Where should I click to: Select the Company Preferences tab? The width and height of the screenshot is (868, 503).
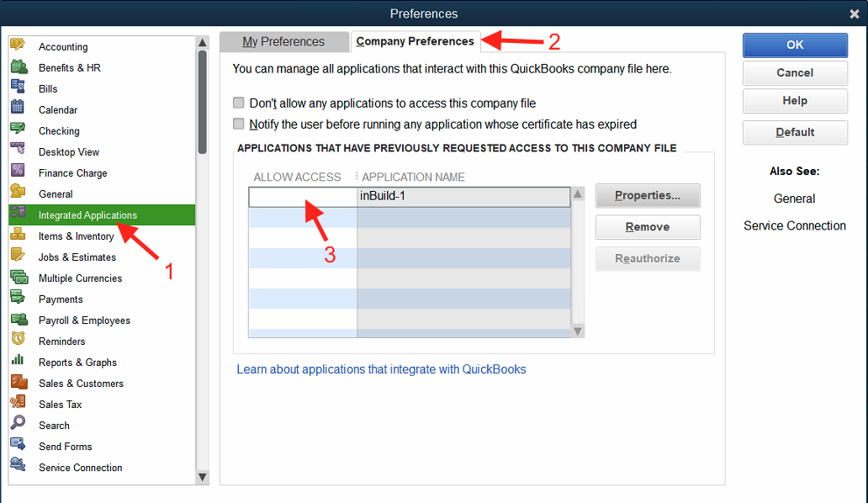pyautogui.click(x=415, y=41)
